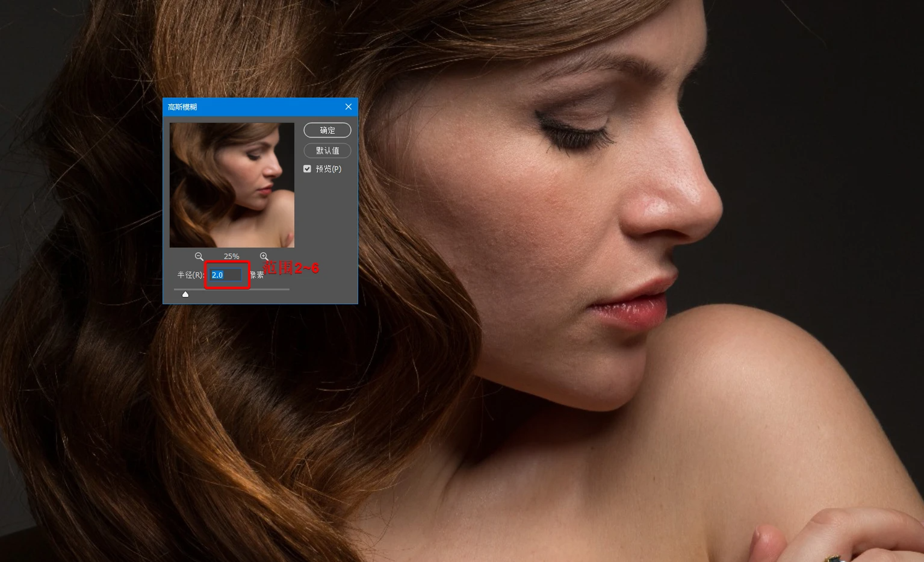Click the 高斯模糊 dialog title bar
This screenshot has height=562, width=924.
(253, 107)
